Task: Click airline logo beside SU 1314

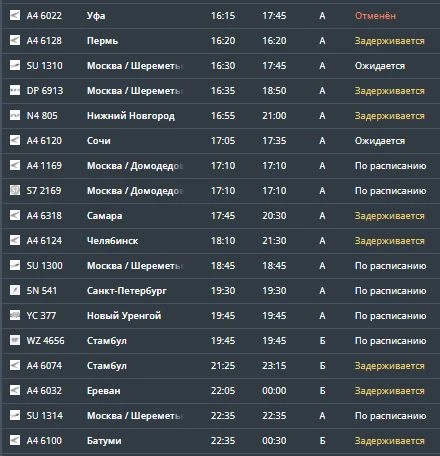Action: (x=15, y=415)
